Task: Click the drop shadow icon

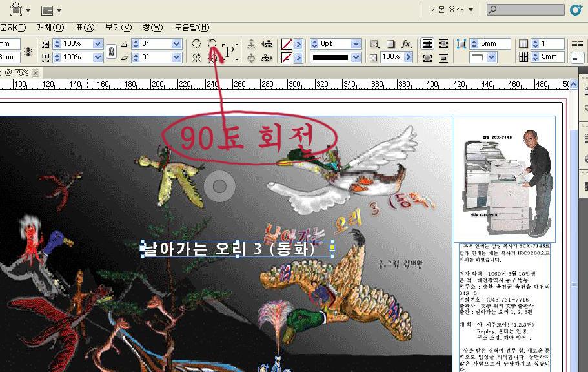Action: [390, 44]
